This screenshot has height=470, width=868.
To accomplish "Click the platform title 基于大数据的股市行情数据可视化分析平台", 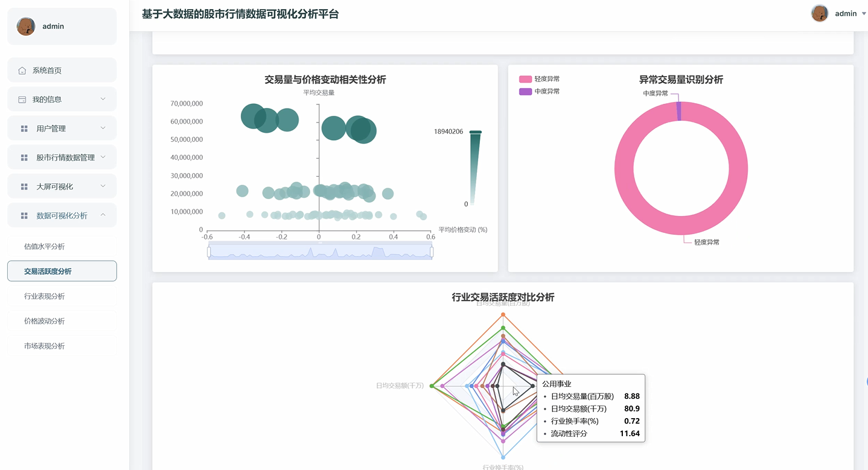I will coord(240,14).
